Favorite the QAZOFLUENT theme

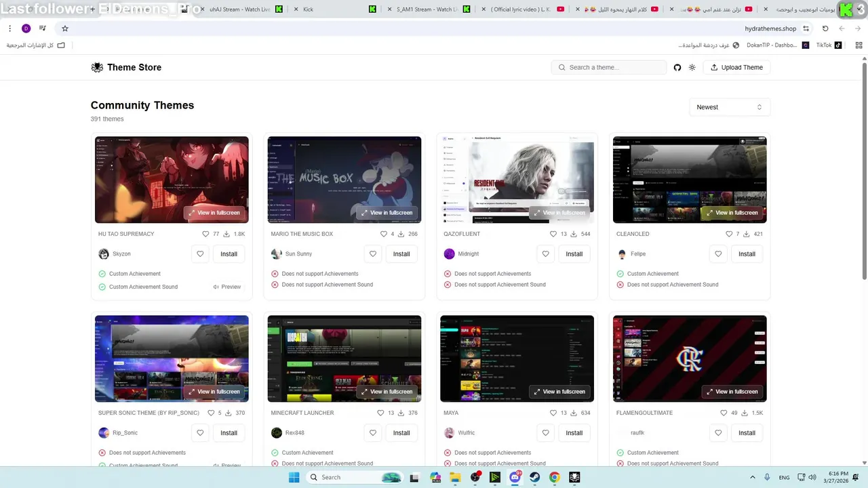point(545,253)
